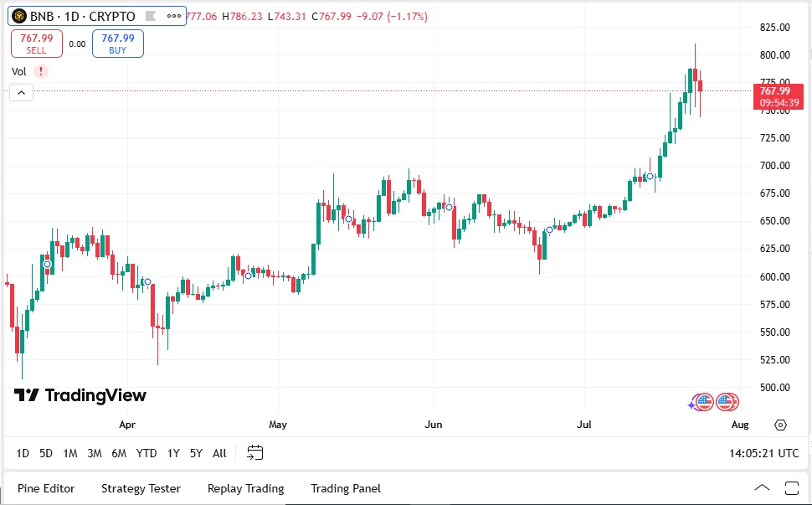Screen dimensions: 812x505
Task: Click the volume warning exclamation icon
Action: [41, 71]
